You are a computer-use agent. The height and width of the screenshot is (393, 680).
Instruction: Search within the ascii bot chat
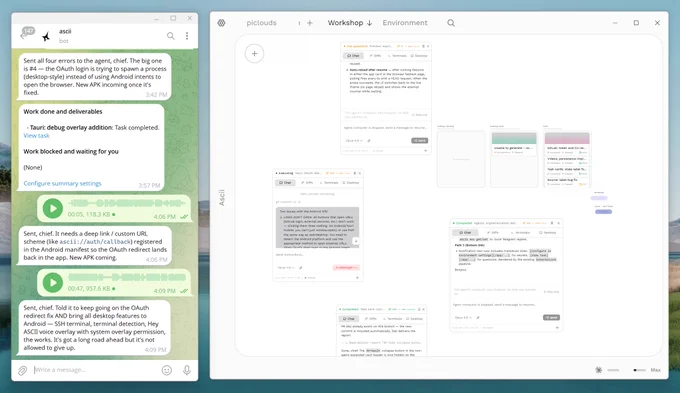[x=171, y=36]
